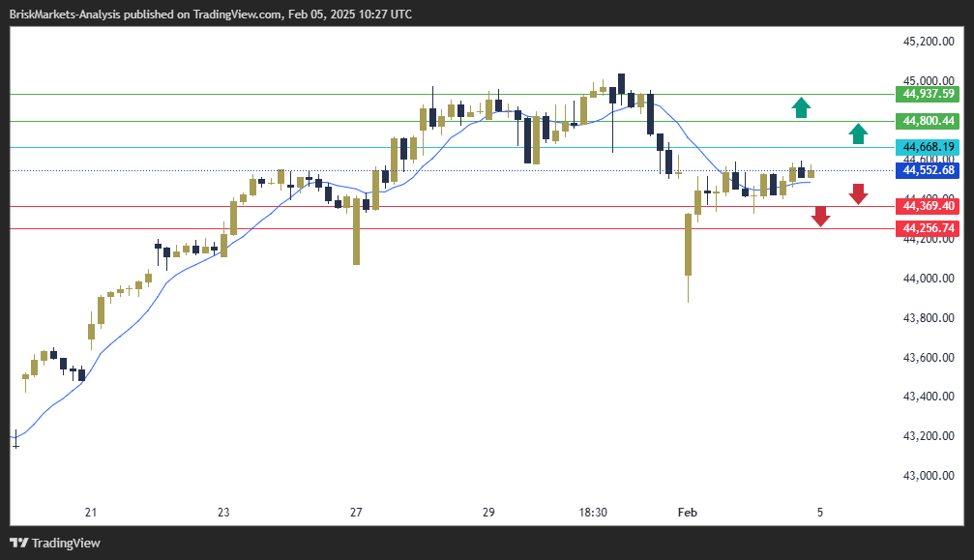The image size is (974, 560).
Task: Click the red down arrow beside 44,256.74
Action: coord(820,217)
